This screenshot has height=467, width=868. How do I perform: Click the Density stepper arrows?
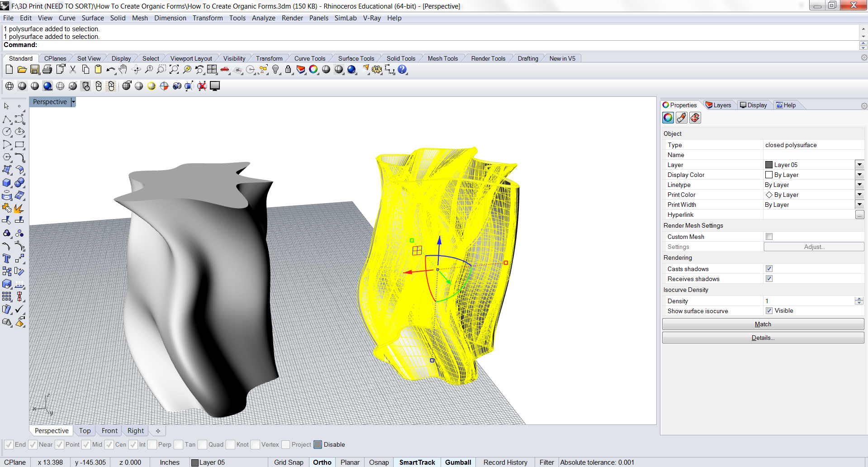point(859,301)
